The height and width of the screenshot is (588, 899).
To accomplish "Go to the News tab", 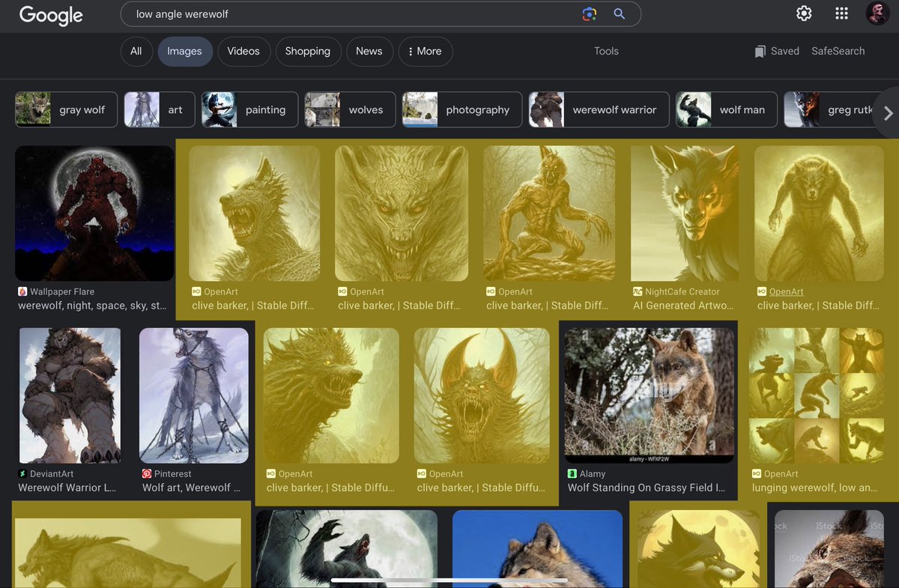I will 369,51.
